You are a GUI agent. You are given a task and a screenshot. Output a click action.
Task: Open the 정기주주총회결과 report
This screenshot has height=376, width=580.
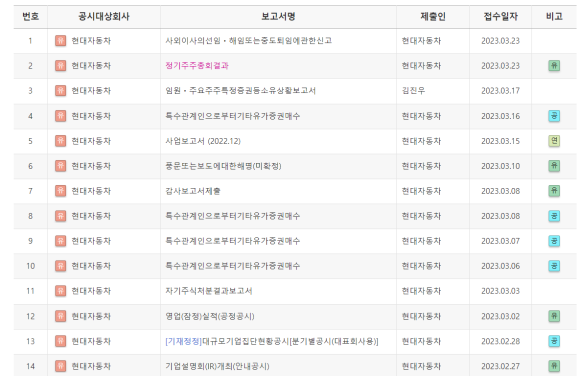pos(197,66)
